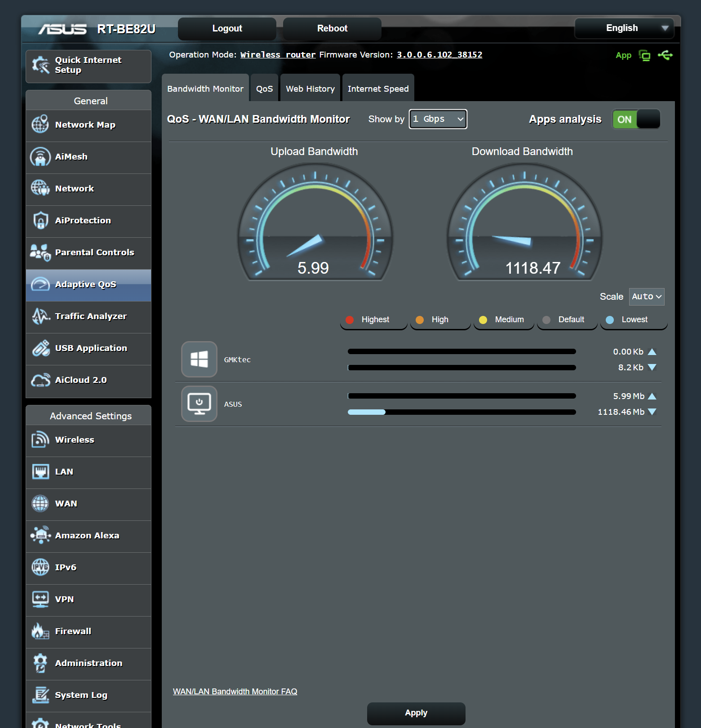The image size is (701, 728).
Task: Click the Lowest priority blue swatch
Action: pos(610,320)
